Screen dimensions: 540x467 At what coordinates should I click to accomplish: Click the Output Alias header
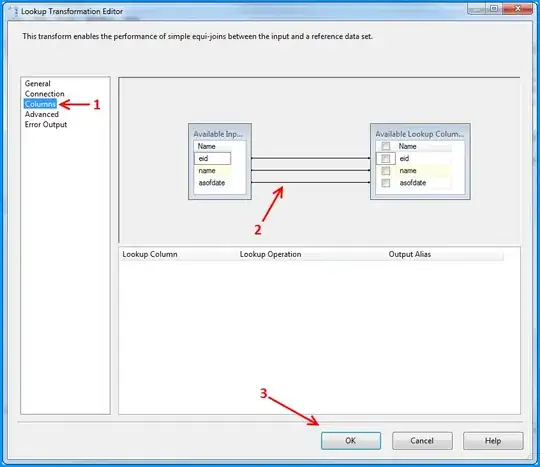point(410,254)
